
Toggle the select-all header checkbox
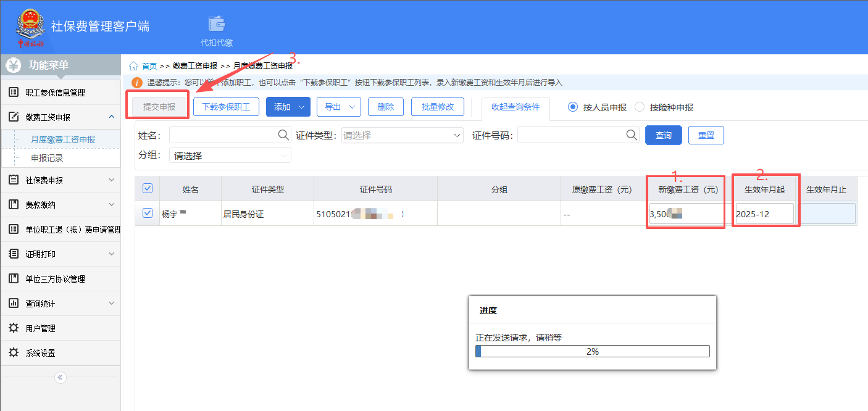click(148, 189)
